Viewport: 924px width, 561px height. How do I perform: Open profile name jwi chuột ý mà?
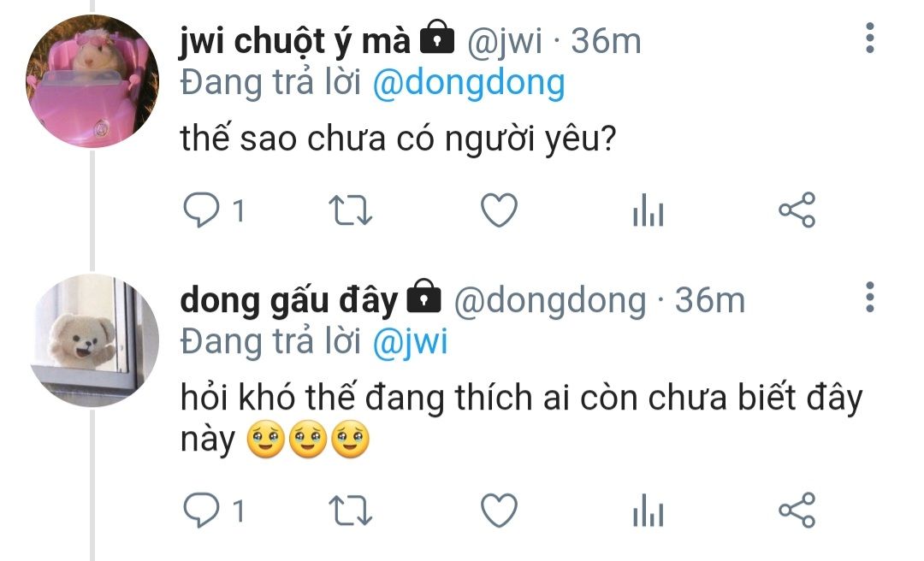[x=295, y=42]
